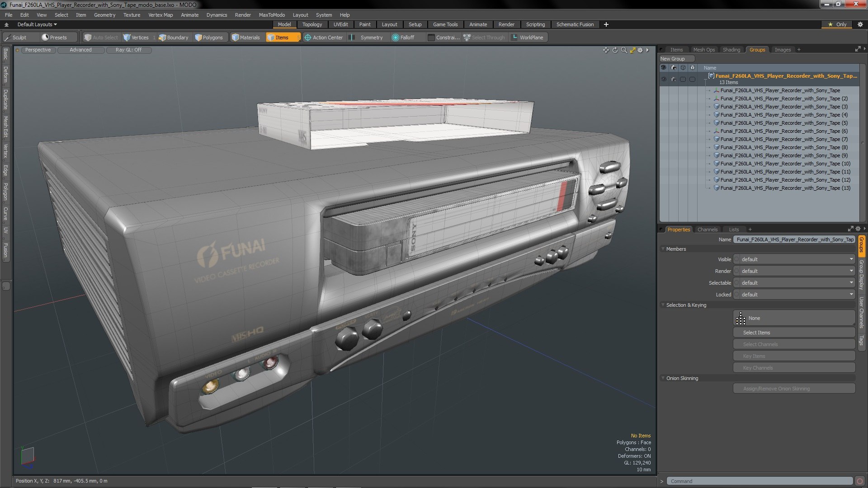Collapse the Selection & Keying section

tap(663, 305)
